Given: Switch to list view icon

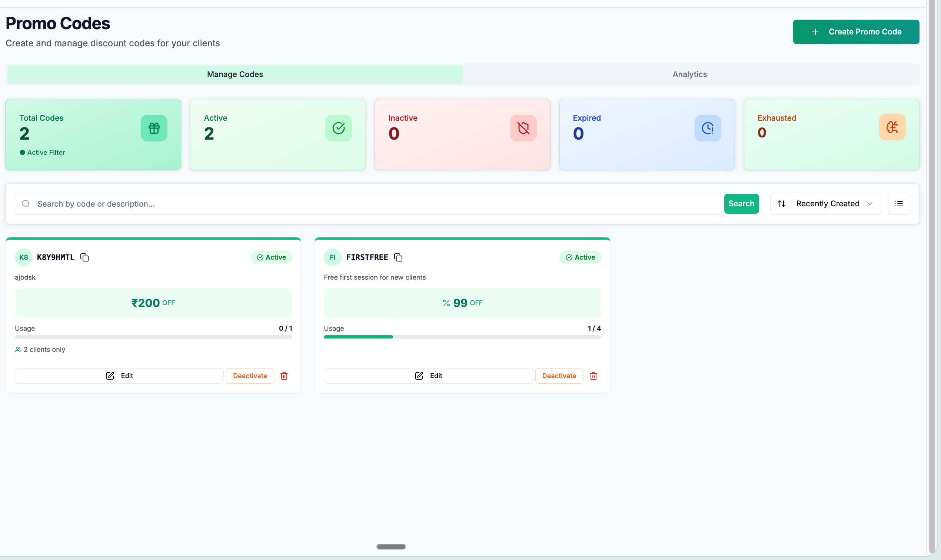Looking at the screenshot, I should pos(899,204).
